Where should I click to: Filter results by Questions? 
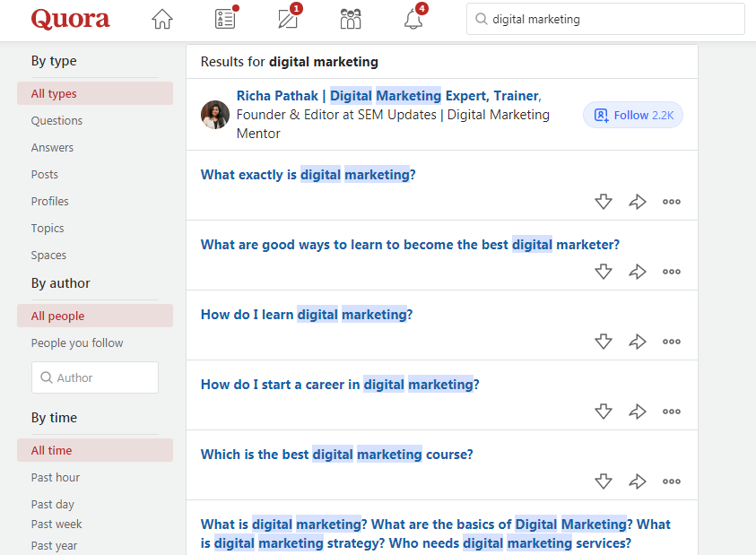click(x=56, y=120)
